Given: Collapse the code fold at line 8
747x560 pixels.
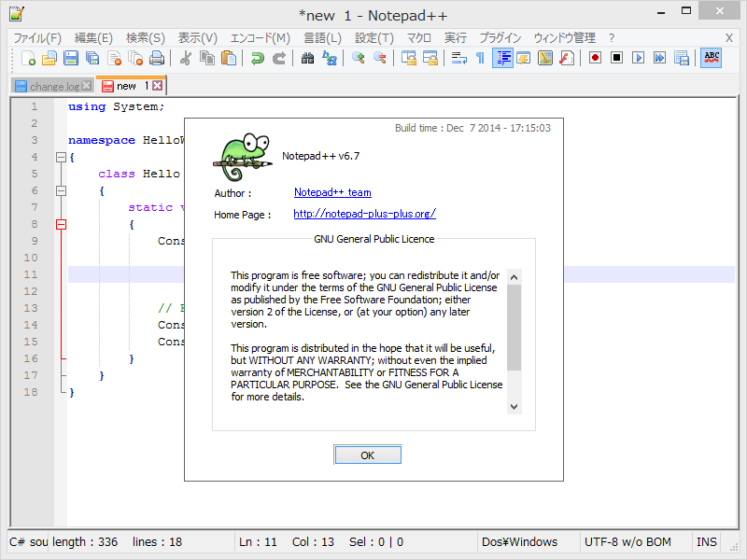Looking at the screenshot, I should (x=61, y=223).
